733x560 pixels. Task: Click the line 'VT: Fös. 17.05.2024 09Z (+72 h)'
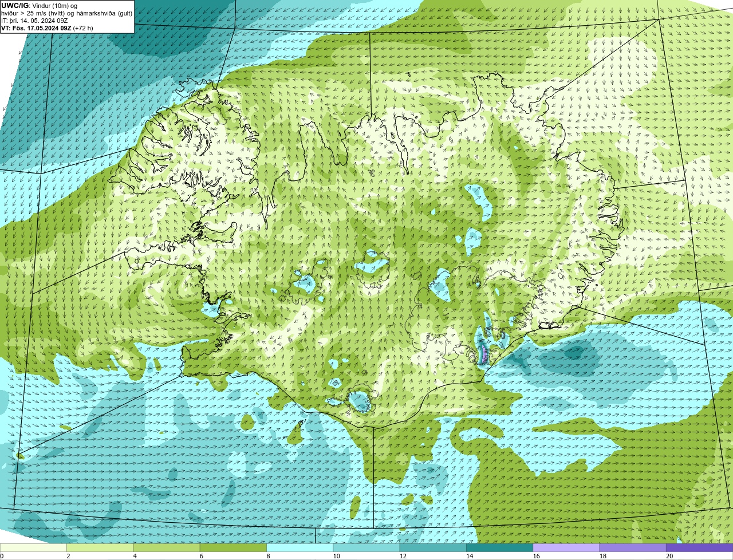[47, 27]
